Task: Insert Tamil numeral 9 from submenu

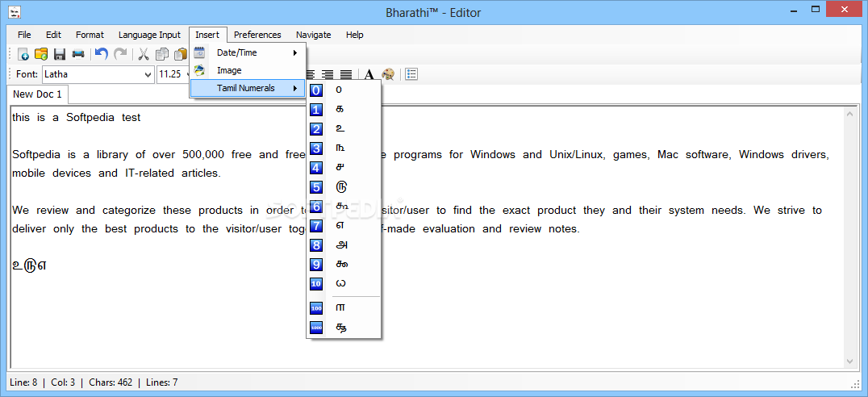Action: point(344,265)
